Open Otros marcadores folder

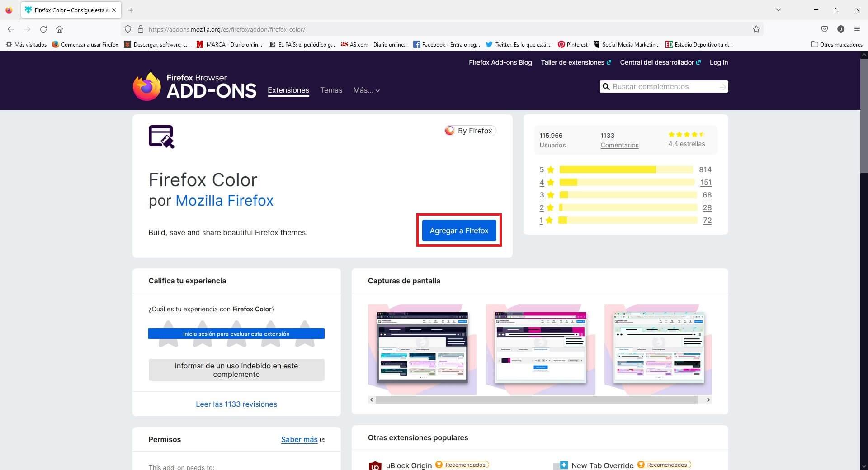click(837, 44)
